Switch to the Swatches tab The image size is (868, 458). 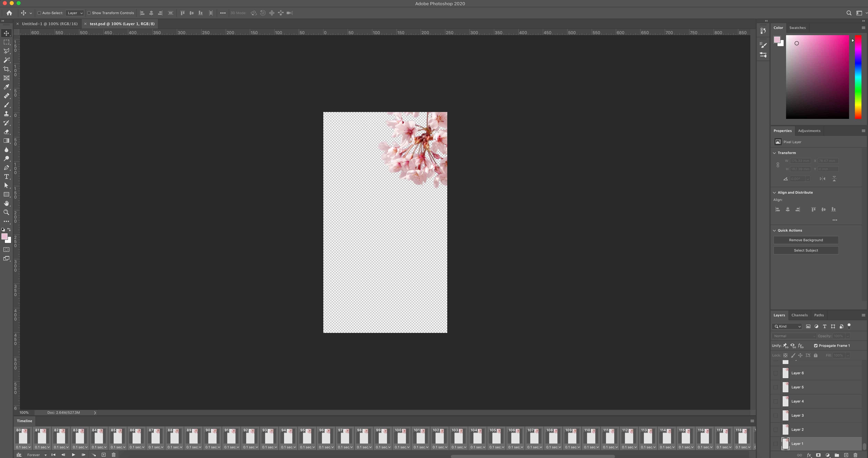pyautogui.click(x=797, y=28)
